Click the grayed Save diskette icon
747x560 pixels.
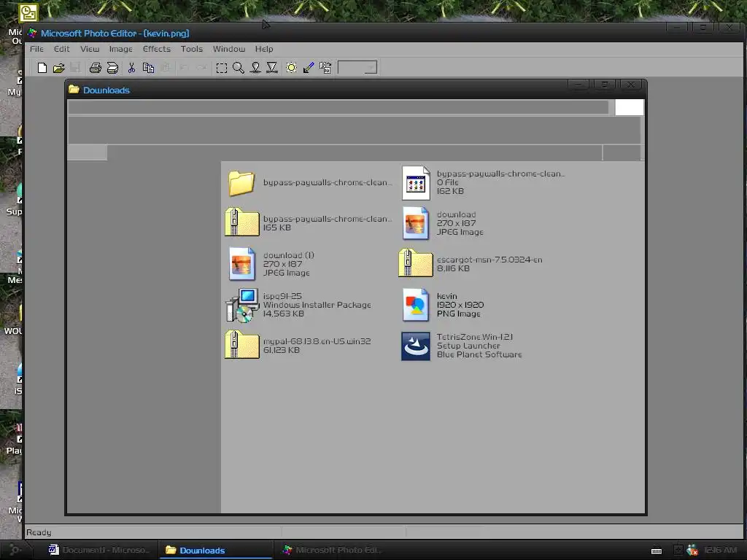click(75, 68)
